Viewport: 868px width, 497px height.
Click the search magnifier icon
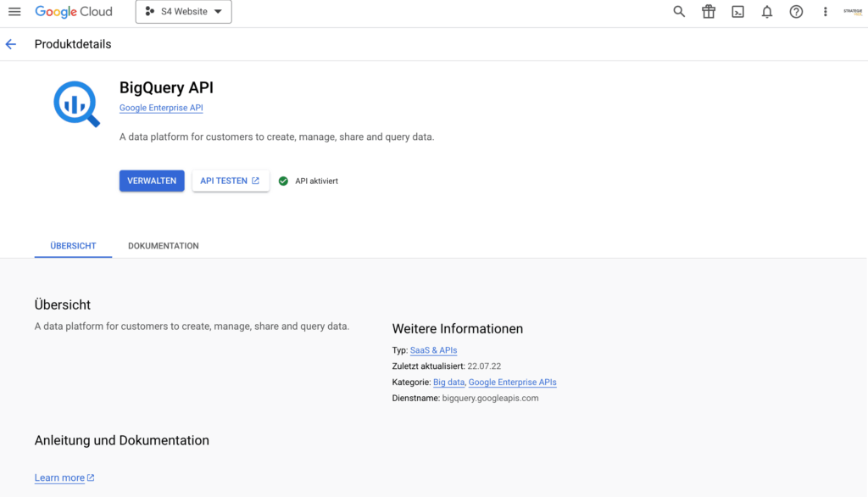tap(679, 12)
